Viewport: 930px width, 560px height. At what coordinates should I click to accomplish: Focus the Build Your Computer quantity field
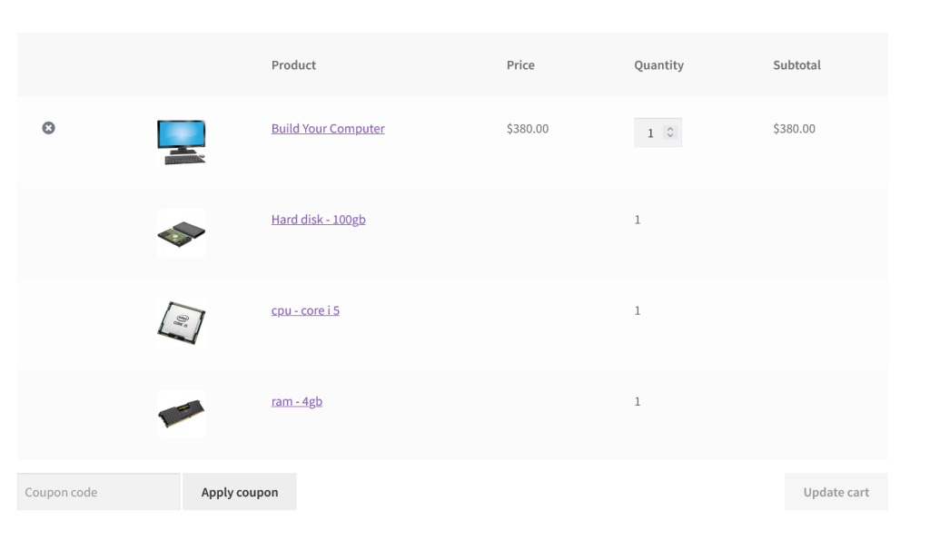pyautogui.click(x=650, y=133)
